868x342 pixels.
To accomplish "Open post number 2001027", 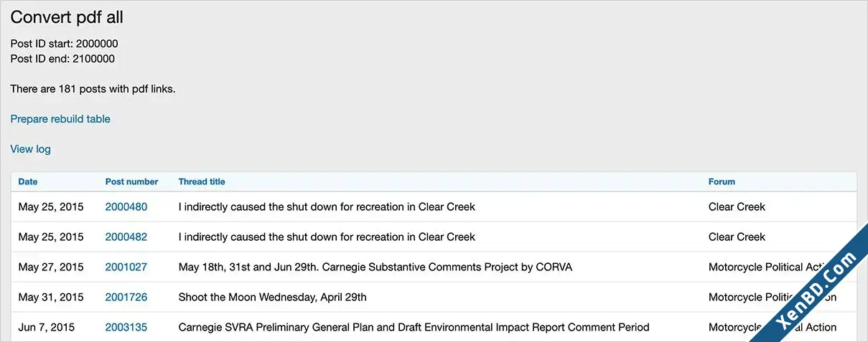I will point(126,267).
